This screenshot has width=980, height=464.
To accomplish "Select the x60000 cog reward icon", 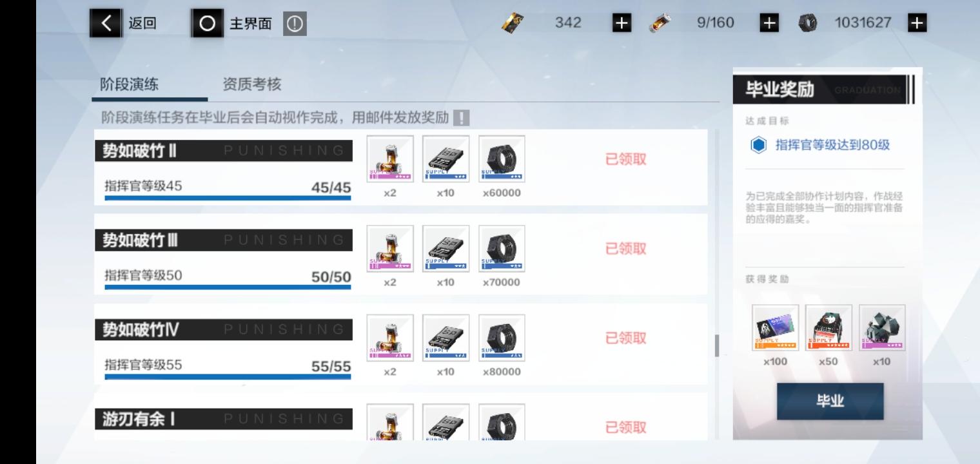I will click(x=502, y=159).
